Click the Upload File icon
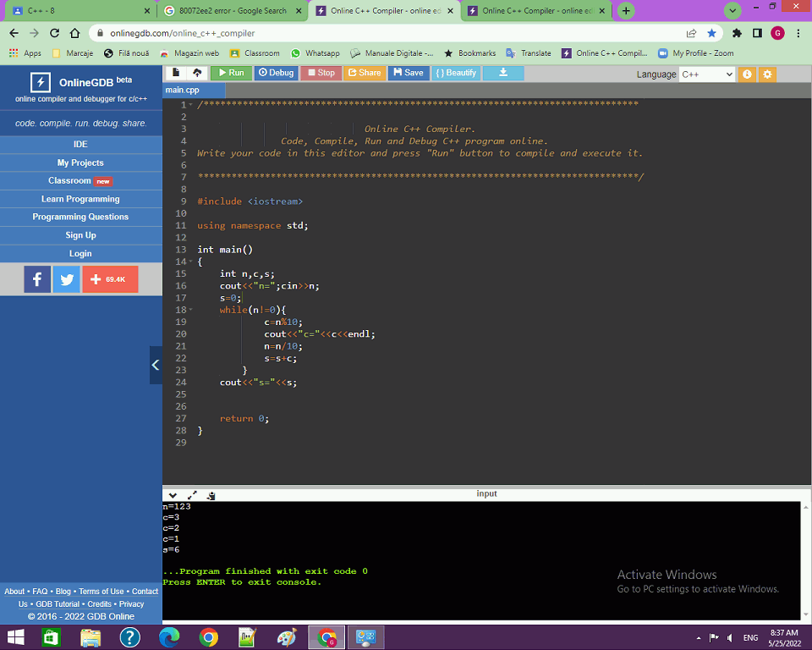Viewport: 812px width, 650px height. click(x=197, y=73)
